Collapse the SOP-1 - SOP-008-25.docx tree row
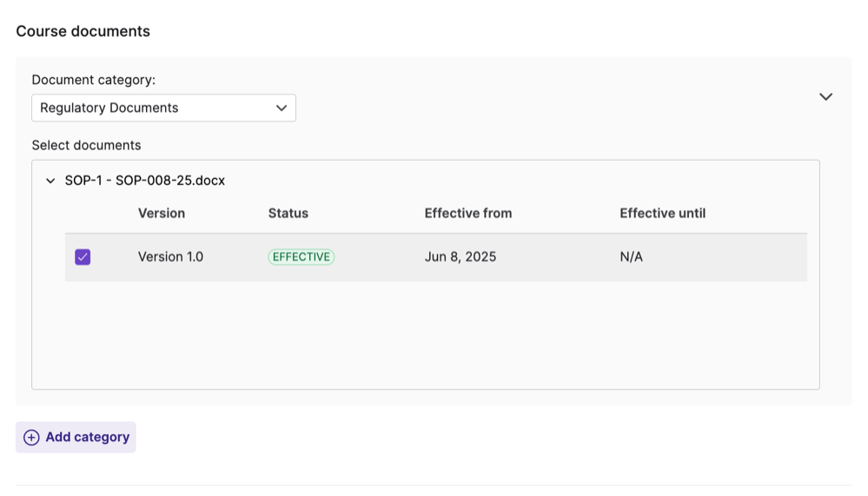 tap(50, 181)
